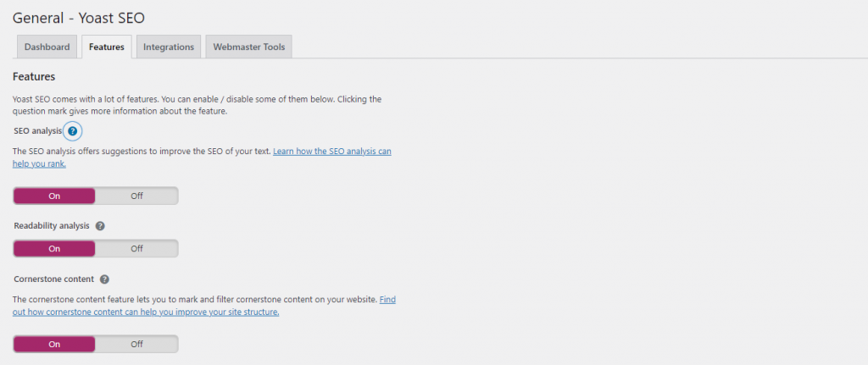This screenshot has height=365, width=868.
Task: Go to the Webmaster Tools tab
Action: tap(249, 47)
